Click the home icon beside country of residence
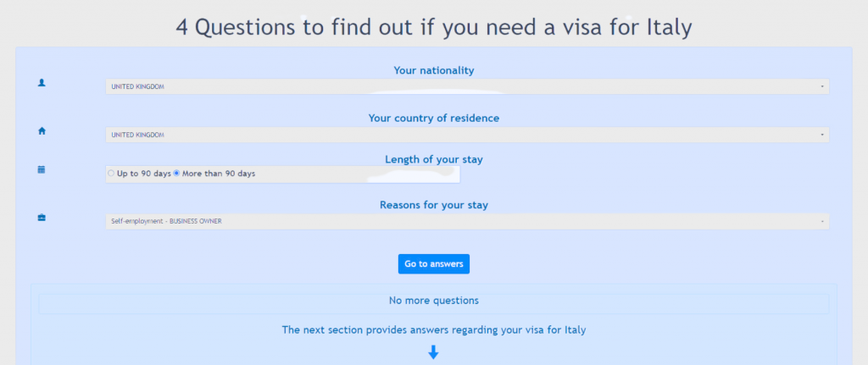The height and width of the screenshot is (365, 868). (42, 130)
